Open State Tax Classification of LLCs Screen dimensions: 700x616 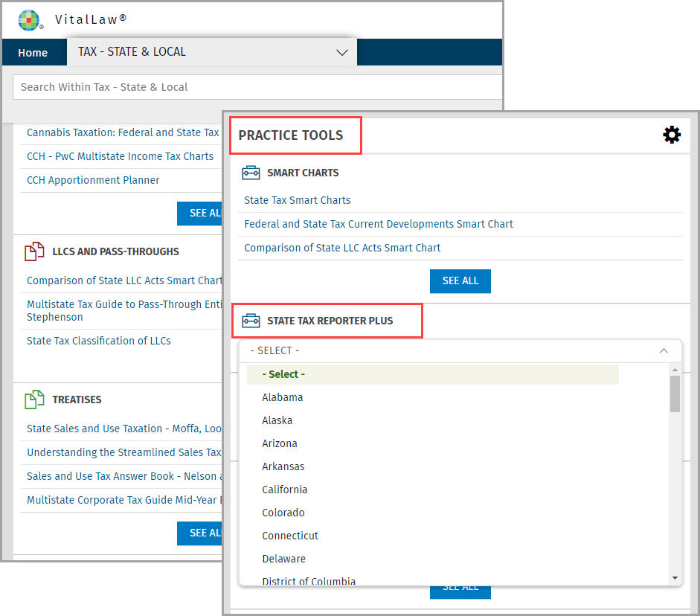point(99,341)
